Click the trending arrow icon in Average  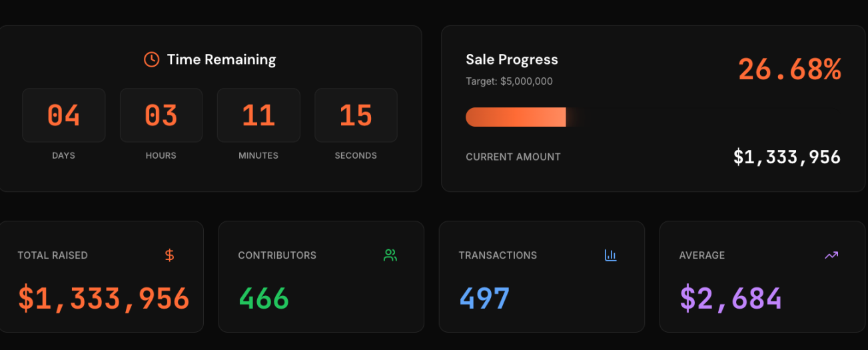click(831, 255)
